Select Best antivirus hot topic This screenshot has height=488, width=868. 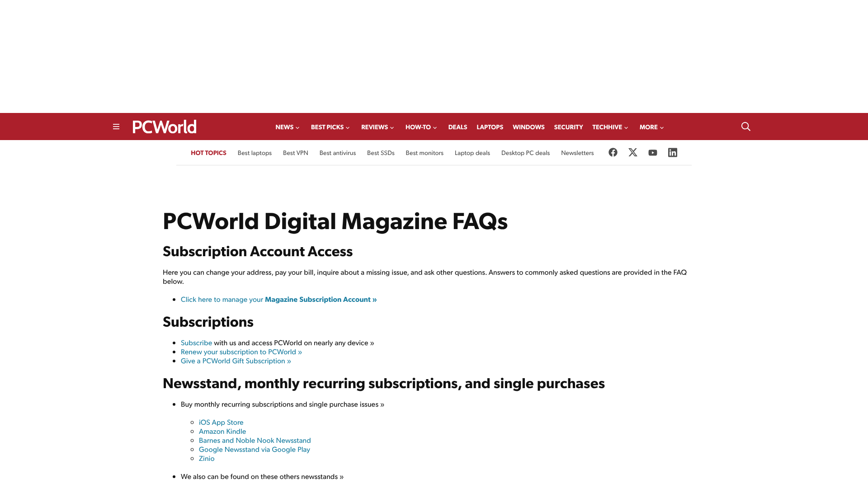coord(338,153)
